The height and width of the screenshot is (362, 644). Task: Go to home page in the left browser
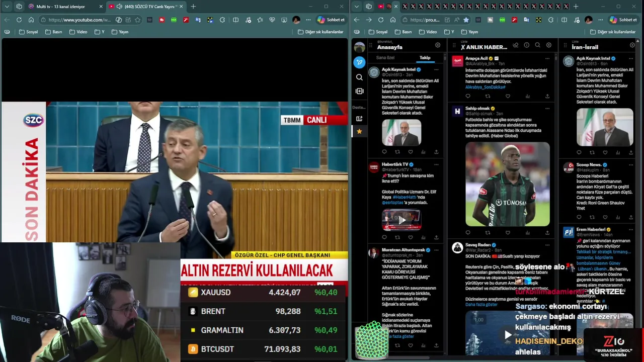pos(31,20)
